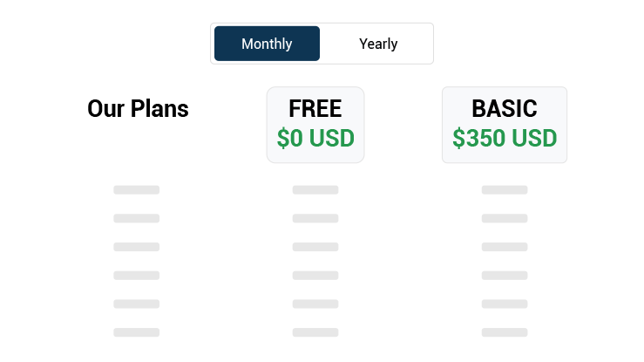Click third placeholder bar under Our Plans
The width and height of the screenshot is (644, 362).
(x=137, y=247)
